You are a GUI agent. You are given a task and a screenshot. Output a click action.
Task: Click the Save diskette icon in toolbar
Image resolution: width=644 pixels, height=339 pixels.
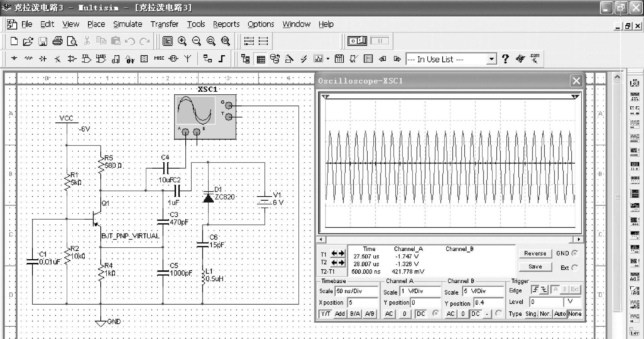click(x=43, y=41)
